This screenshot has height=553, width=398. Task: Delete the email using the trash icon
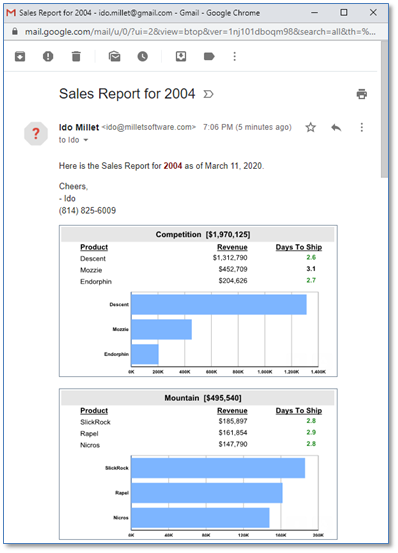76,56
